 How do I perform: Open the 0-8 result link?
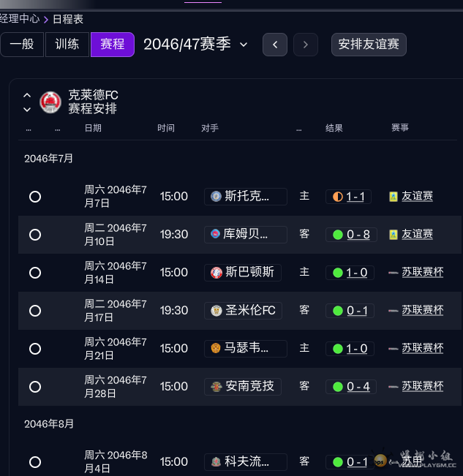pyautogui.click(x=358, y=235)
